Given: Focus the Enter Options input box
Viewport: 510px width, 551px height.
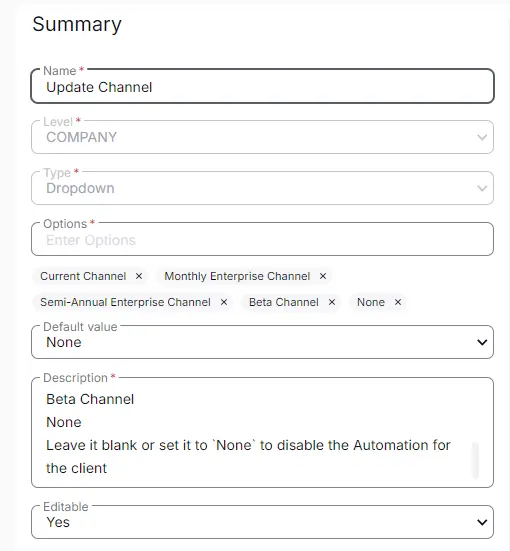Looking at the screenshot, I should coord(262,239).
